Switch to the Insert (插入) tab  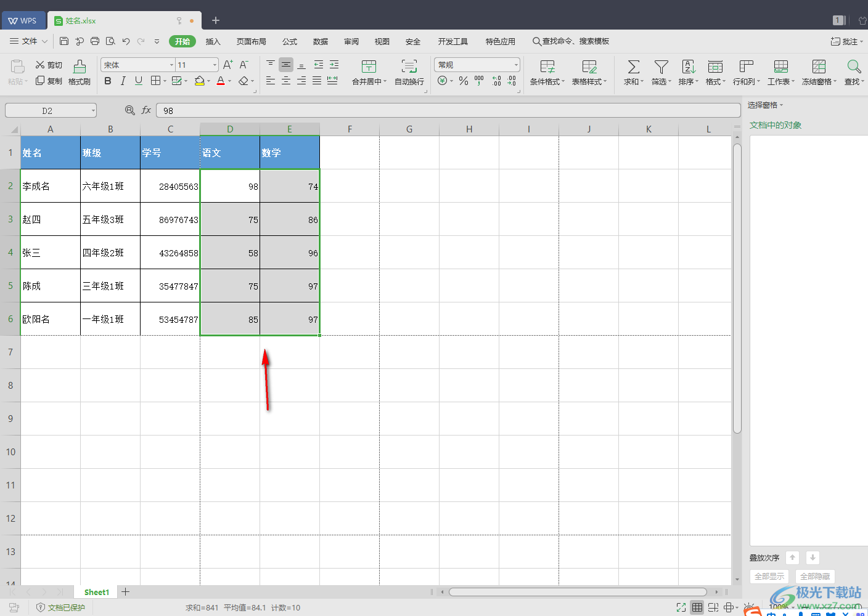213,41
